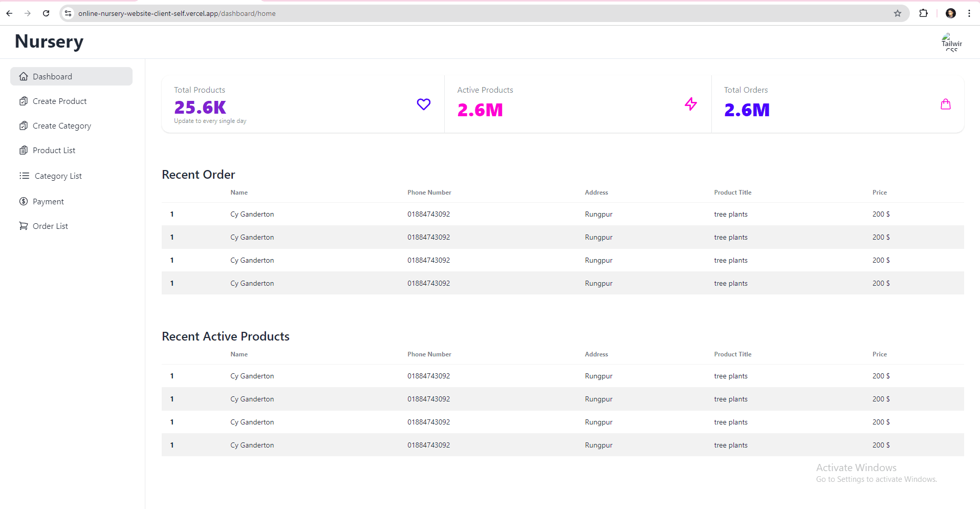This screenshot has width=980, height=509.
Task: Go to Create Category page
Action: point(61,126)
